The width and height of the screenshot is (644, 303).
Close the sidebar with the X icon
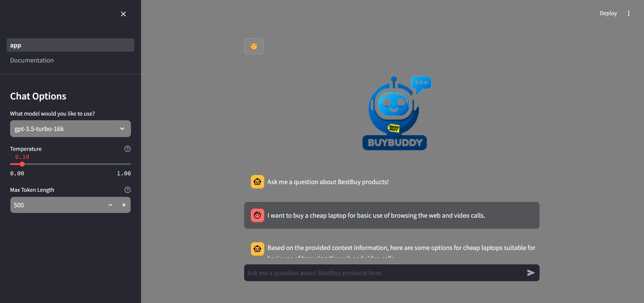pos(123,14)
